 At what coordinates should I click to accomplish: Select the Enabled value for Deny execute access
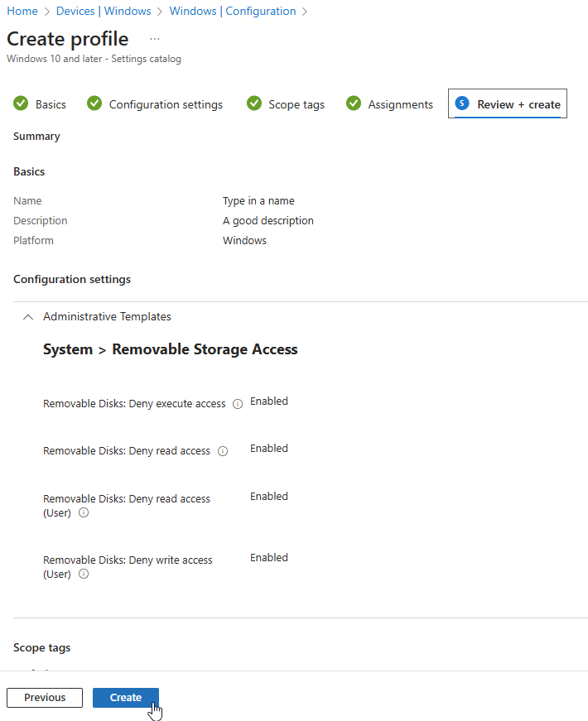(x=268, y=401)
